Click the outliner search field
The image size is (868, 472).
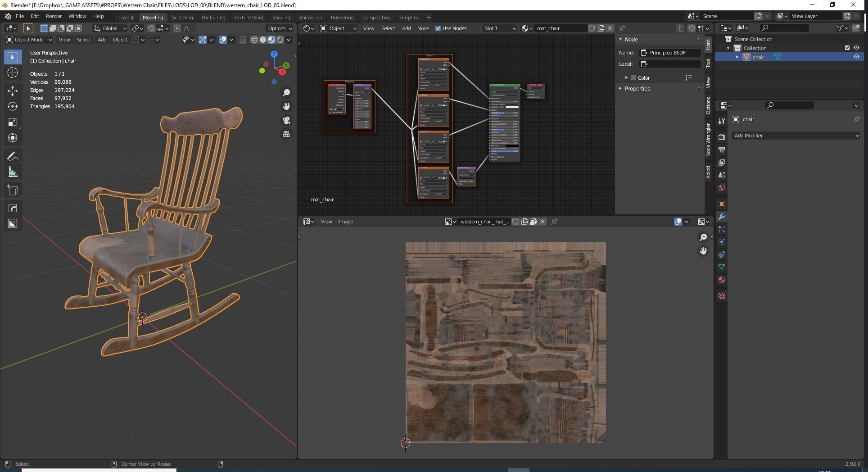(x=784, y=28)
